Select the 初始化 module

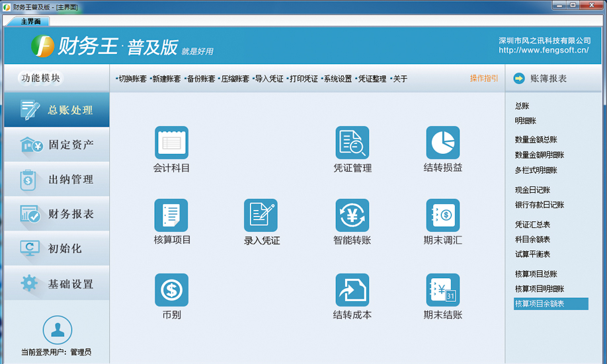[56, 248]
